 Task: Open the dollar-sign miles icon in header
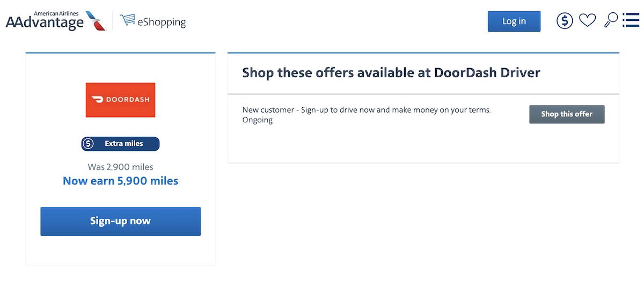[x=565, y=21]
